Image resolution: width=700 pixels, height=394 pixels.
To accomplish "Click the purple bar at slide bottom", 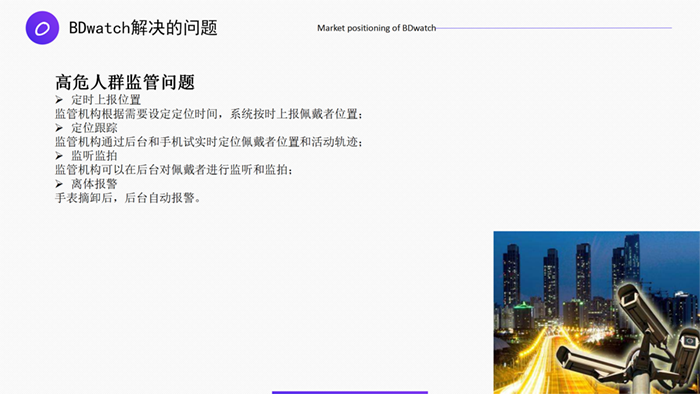I will [x=350, y=393].
